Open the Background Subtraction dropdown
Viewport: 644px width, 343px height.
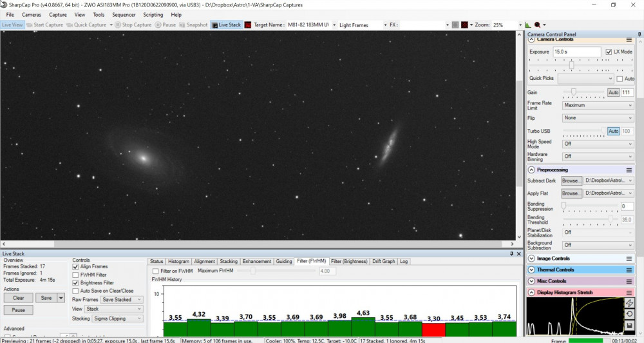(x=598, y=245)
